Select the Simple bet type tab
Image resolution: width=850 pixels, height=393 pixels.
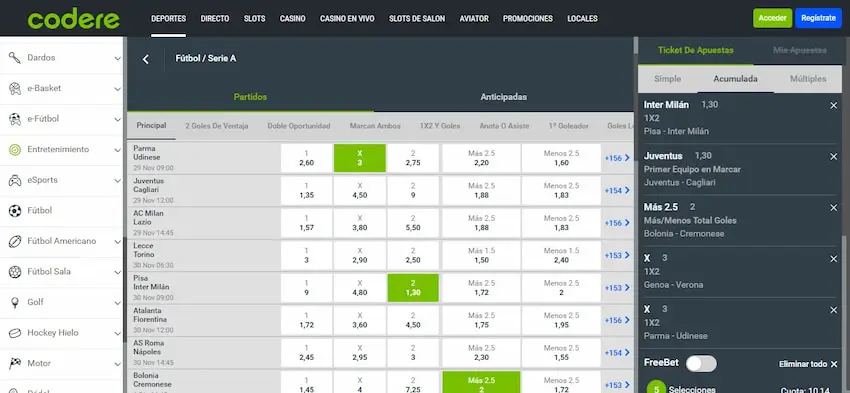coord(667,79)
